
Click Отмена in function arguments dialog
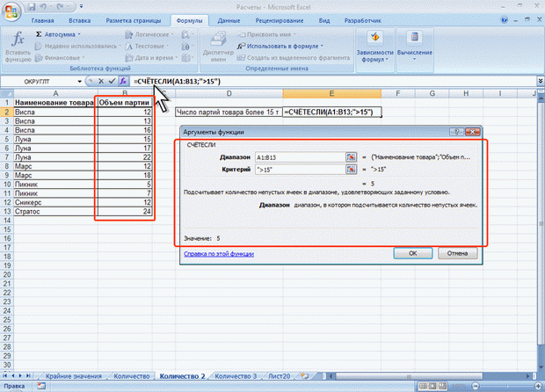[457, 253]
